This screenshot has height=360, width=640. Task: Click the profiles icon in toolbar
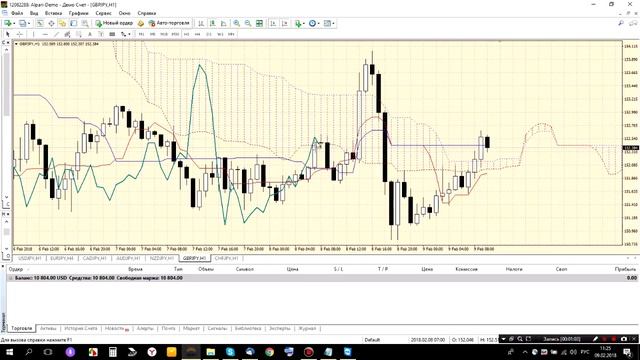22,23
